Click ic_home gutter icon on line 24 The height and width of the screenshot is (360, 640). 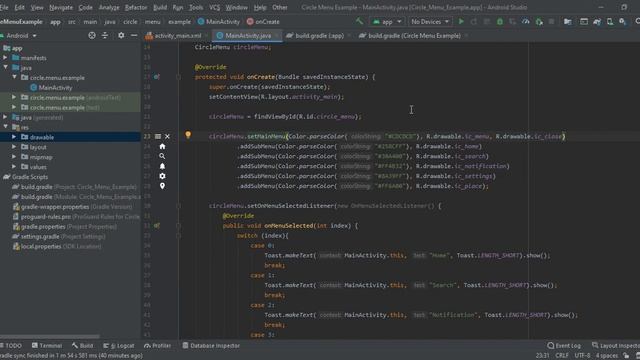tap(162, 147)
